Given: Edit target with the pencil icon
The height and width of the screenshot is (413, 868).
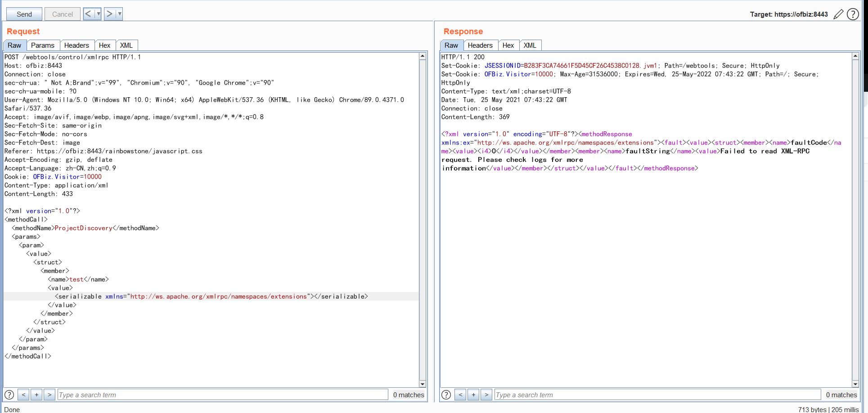Looking at the screenshot, I should pyautogui.click(x=838, y=14).
